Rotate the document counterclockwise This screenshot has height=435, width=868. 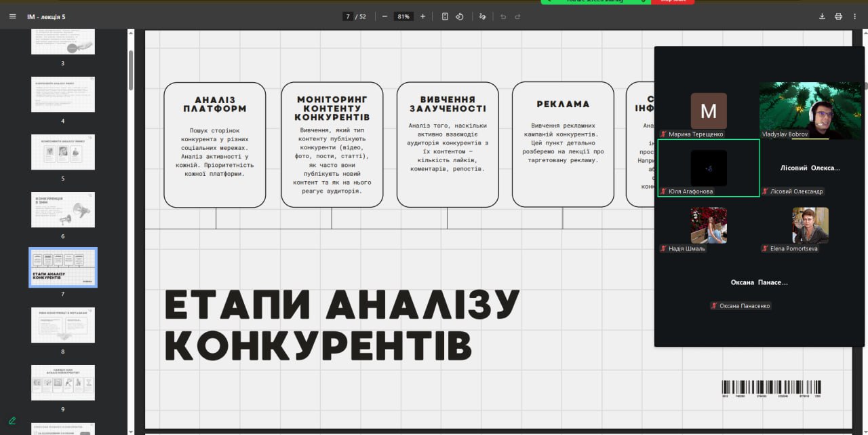[x=460, y=16]
